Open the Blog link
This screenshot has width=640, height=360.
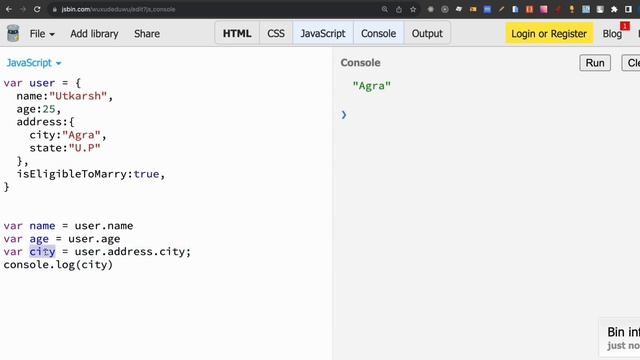click(612, 34)
